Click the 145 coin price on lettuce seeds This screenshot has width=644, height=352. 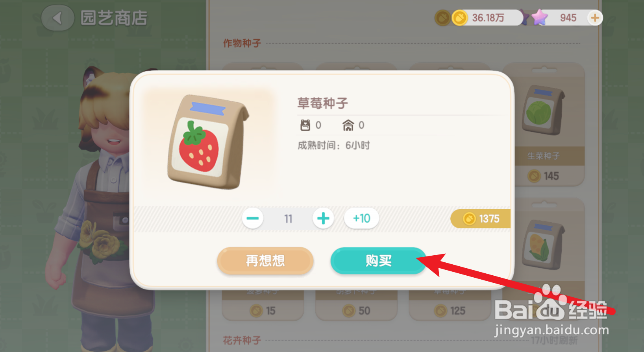click(x=544, y=176)
